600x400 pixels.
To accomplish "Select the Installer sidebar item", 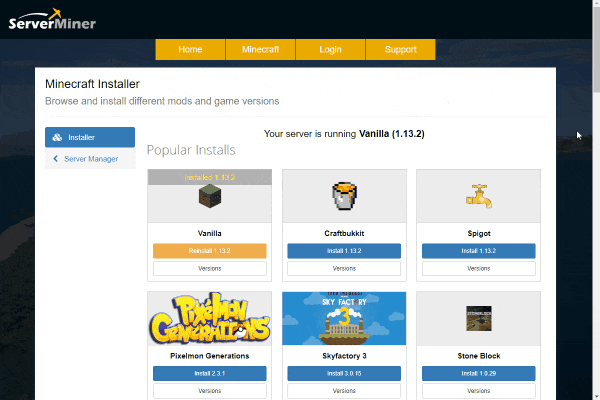I will (x=90, y=137).
